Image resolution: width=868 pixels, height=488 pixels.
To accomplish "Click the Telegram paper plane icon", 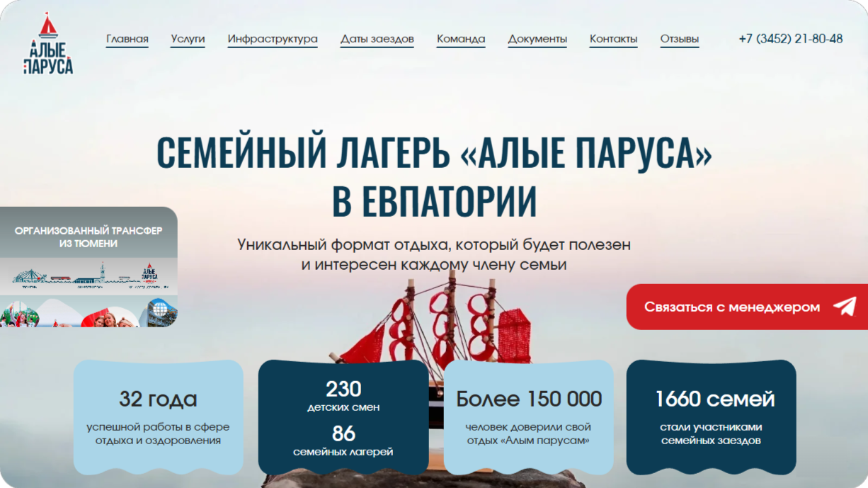I will tap(844, 307).
